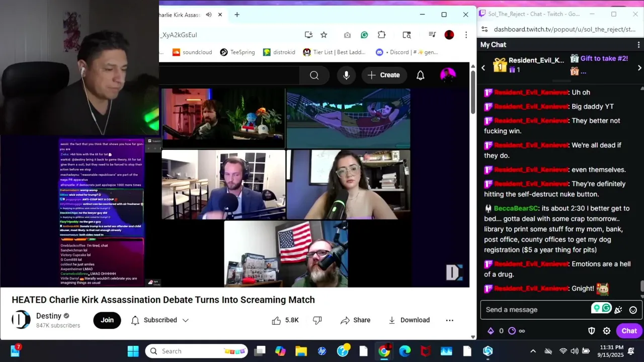Go to next item in Twitch chat carousel

[639, 67]
